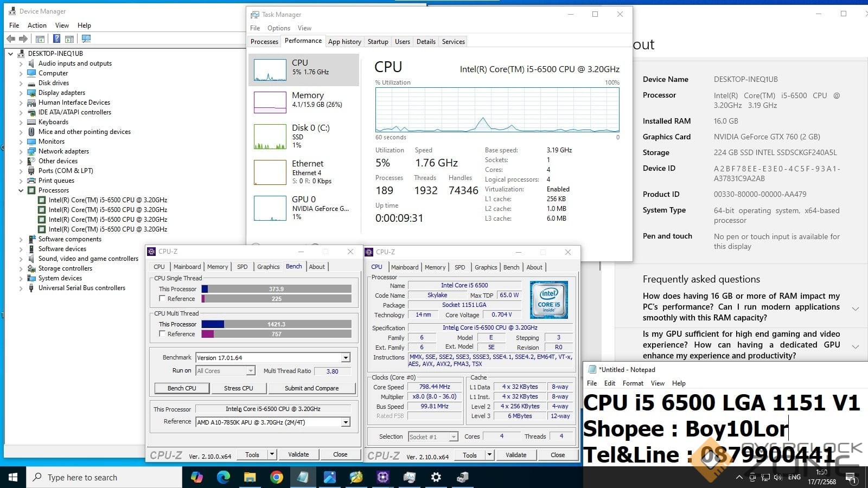Select the CPU graph thumbnail in Task Manager
868x488 pixels.
click(270, 70)
